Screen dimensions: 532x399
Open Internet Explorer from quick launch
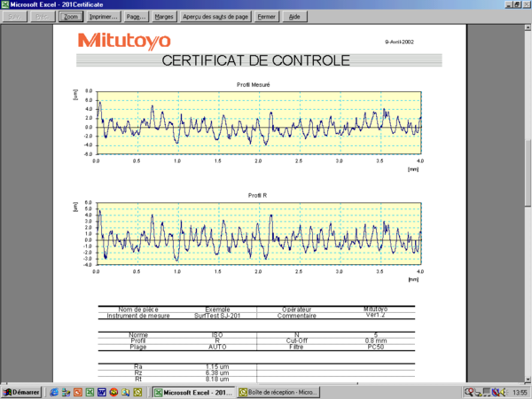55,391
